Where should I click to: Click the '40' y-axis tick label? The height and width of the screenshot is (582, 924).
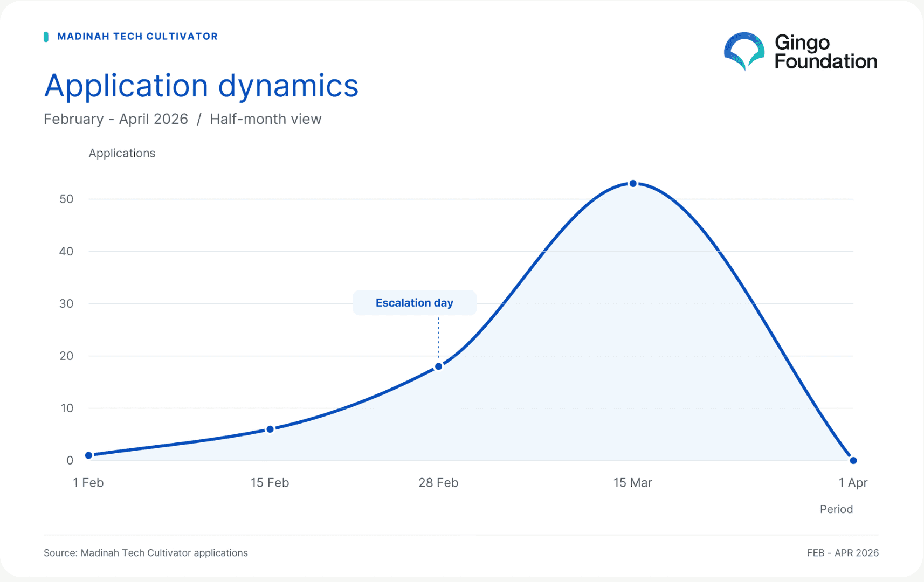(66, 251)
